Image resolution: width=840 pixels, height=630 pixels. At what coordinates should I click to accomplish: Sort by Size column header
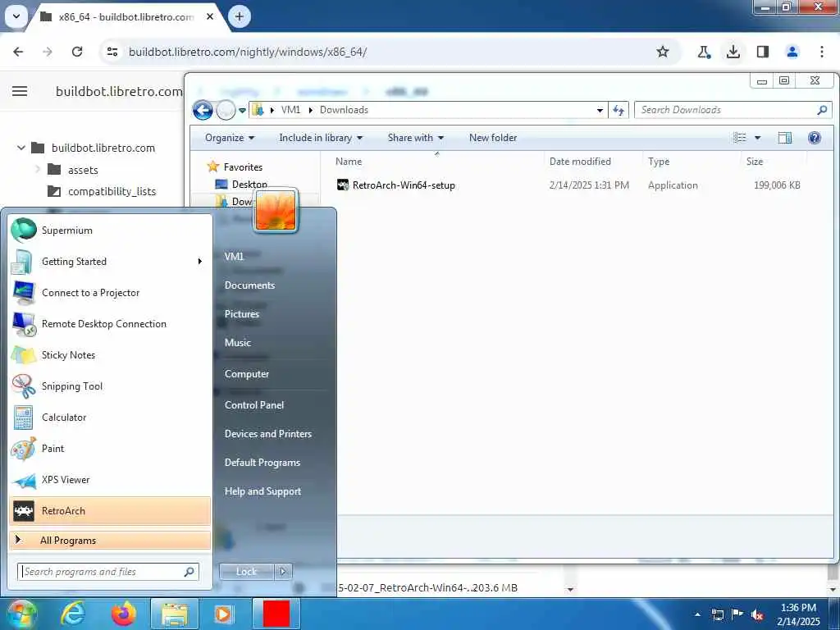(755, 162)
